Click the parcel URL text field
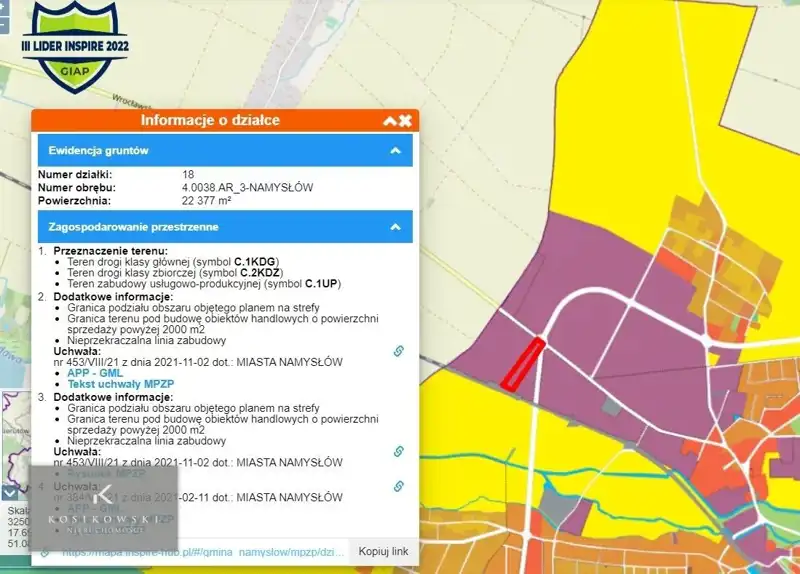Image resolution: width=800 pixels, height=574 pixels. tap(200, 551)
